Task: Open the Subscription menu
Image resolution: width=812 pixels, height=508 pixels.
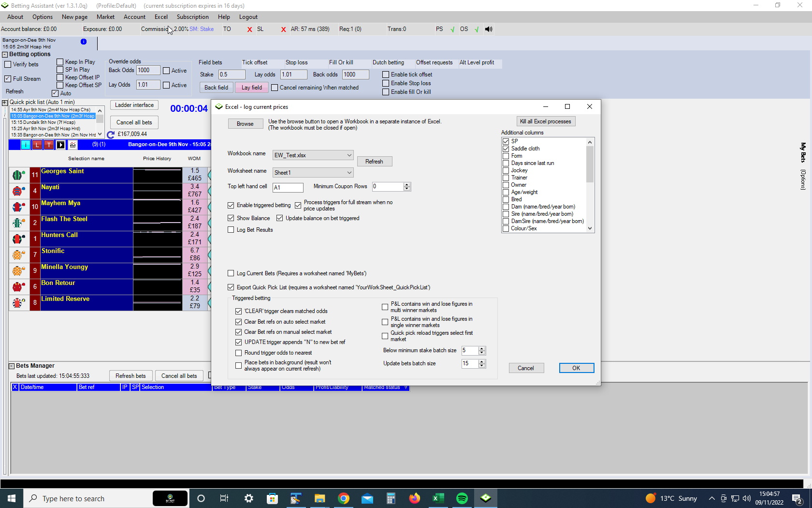Action: click(x=192, y=17)
